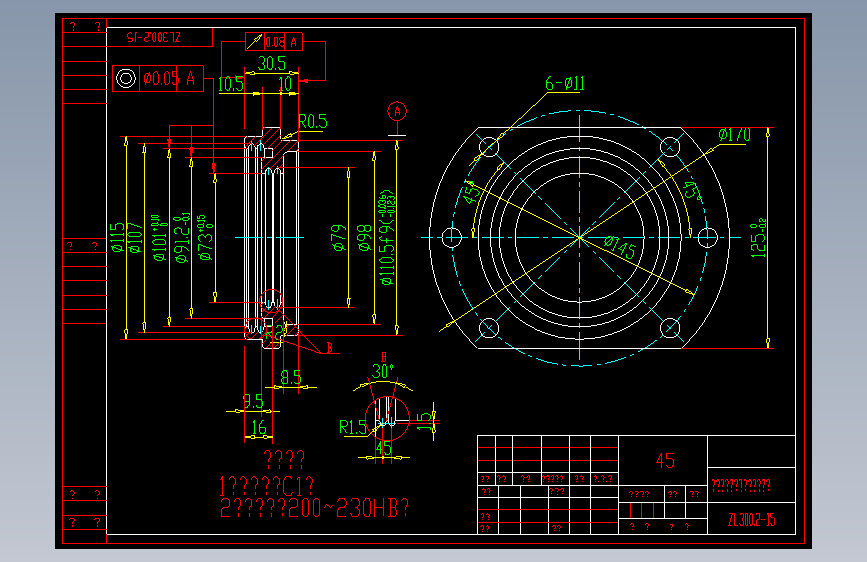
Task: Select the 0.08 runout tolerance frame
Action: pyautogui.click(x=274, y=41)
